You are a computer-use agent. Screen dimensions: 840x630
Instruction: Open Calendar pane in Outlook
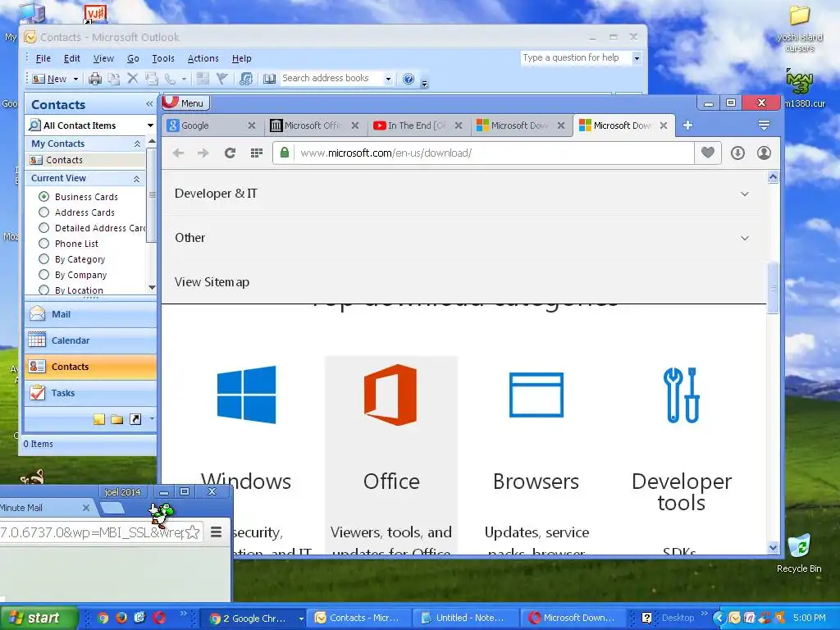click(x=90, y=340)
